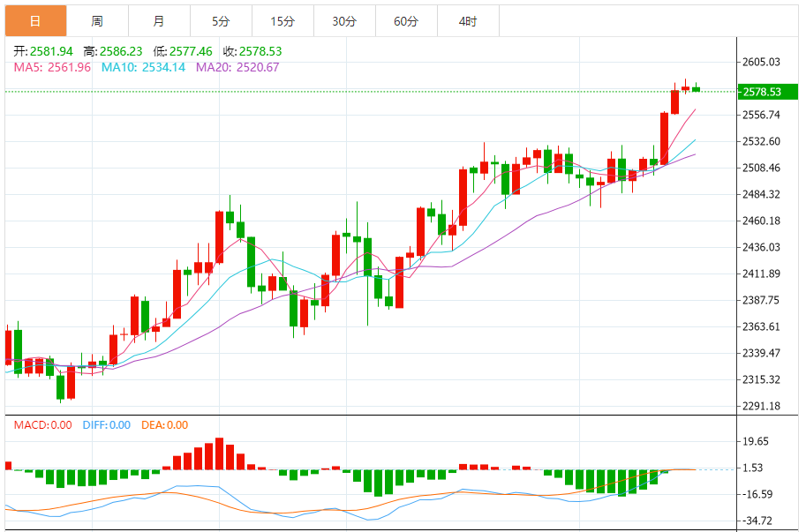This screenshot has width=806, height=532.
Task: Open the 15分 interval tab
Action: [282, 21]
